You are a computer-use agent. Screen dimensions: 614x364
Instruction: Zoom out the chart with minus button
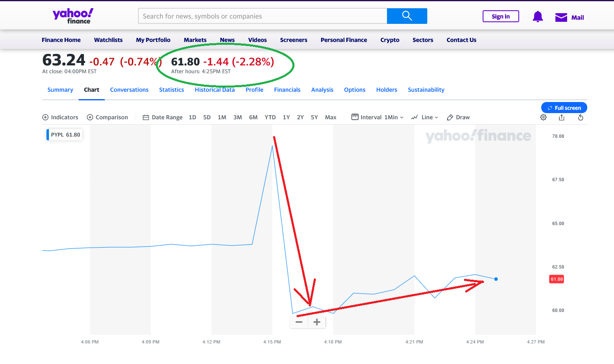[x=299, y=322]
